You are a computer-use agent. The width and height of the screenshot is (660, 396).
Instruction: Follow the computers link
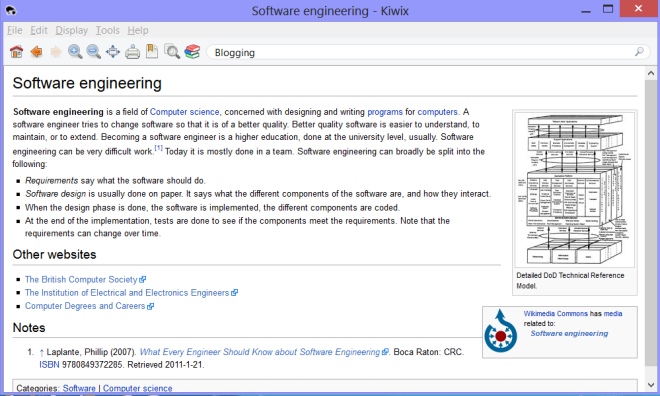[x=437, y=112]
